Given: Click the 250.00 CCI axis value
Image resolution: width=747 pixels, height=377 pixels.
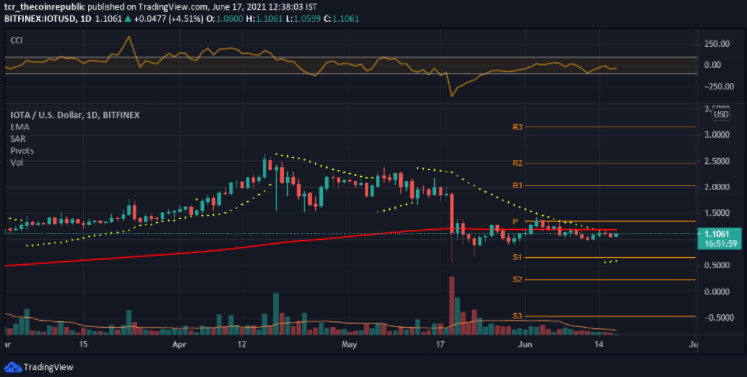Looking at the screenshot, I should click(717, 44).
